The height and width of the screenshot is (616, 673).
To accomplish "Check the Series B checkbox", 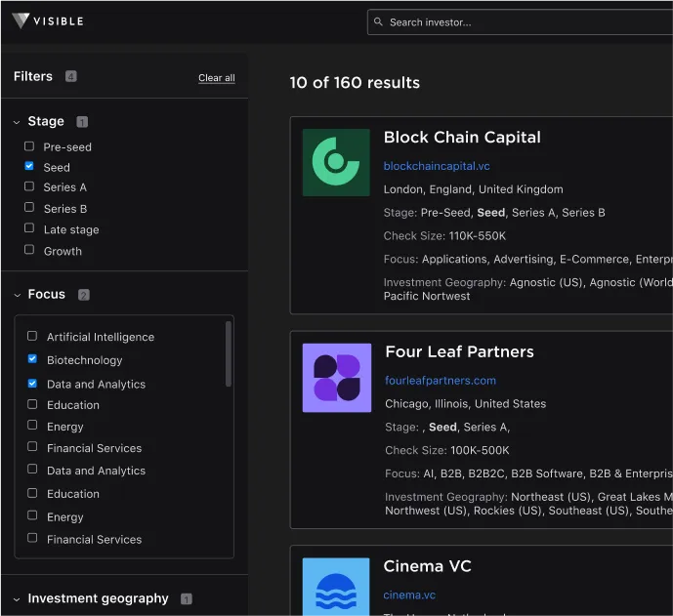I will pos(29,207).
